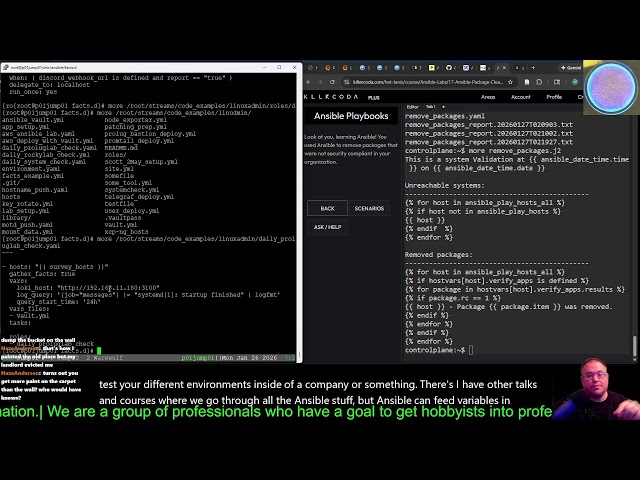Click the 'Ansible Playbooks' heading
640x480 pixels.
[351, 116]
